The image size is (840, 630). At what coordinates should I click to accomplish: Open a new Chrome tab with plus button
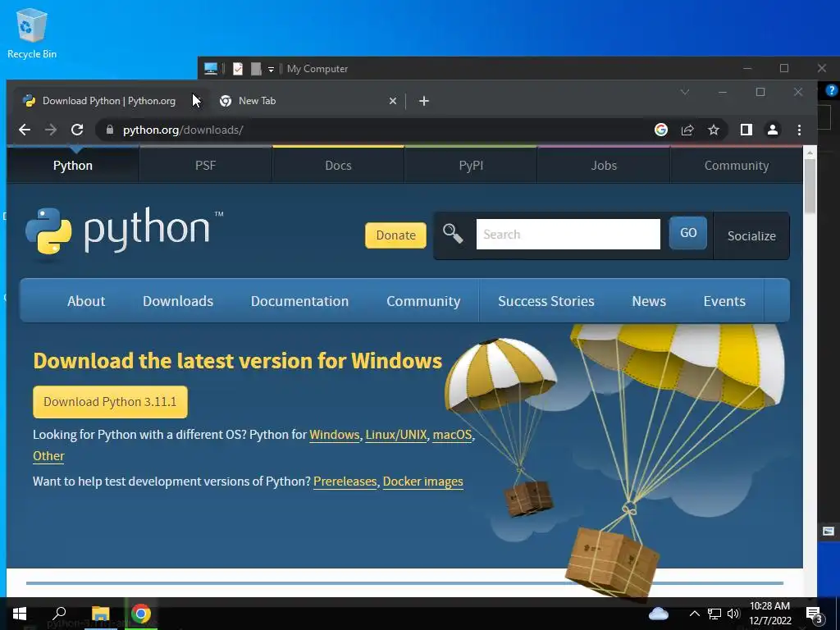pyautogui.click(x=424, y=101)
